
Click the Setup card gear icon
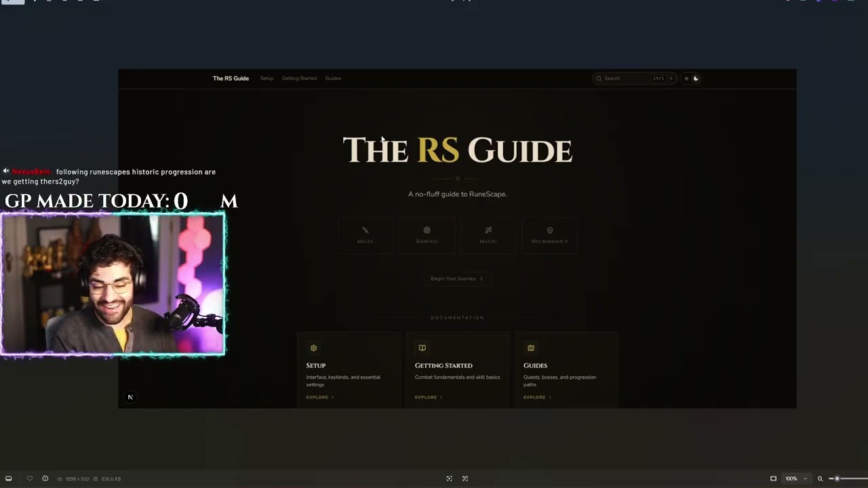pyautogui.click(x=313, y=348)
